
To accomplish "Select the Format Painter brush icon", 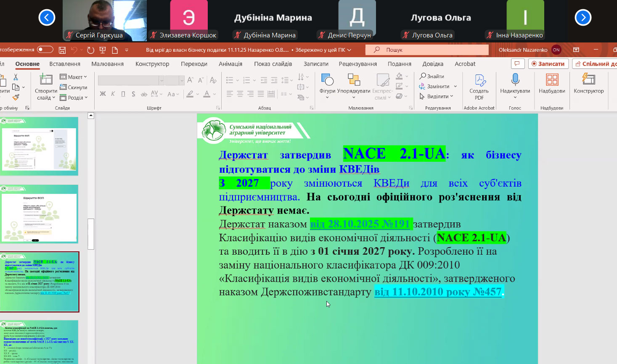I will pyautogui.click(x=16, y=98).
